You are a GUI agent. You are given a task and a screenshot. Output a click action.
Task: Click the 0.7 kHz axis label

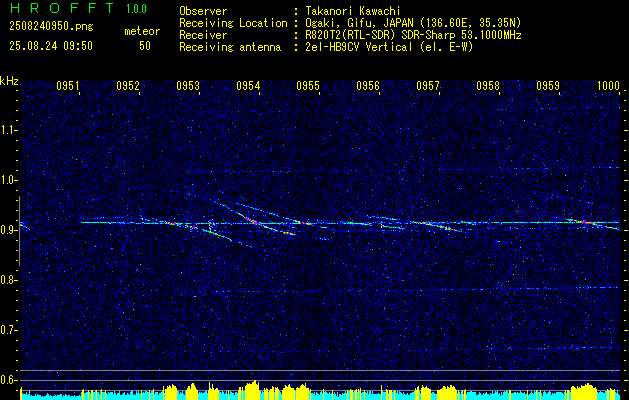click(x=7, y=330)
